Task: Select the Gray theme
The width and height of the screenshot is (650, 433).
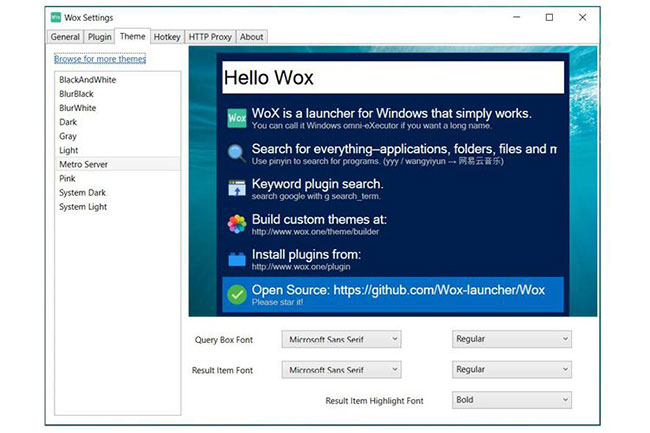Action: (x=118, y=136)
